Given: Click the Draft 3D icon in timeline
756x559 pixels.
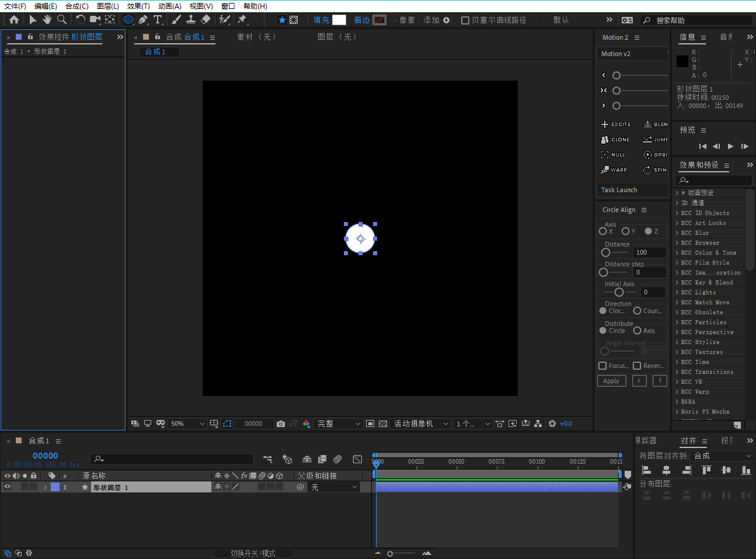Looking at the screenshot, I should pos(287,459).
